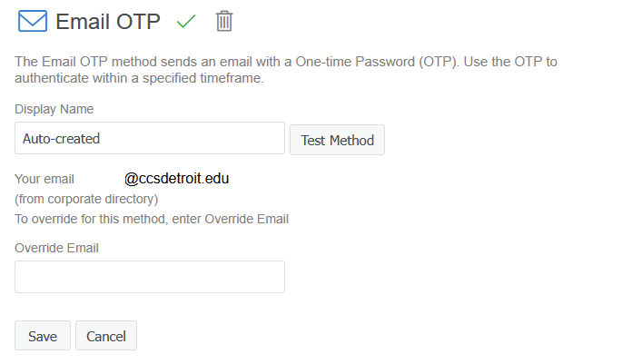The height and width of the screenshot is (364, 622).
Task: Click the "Your email" label text
Action: [x=44, y=179]
